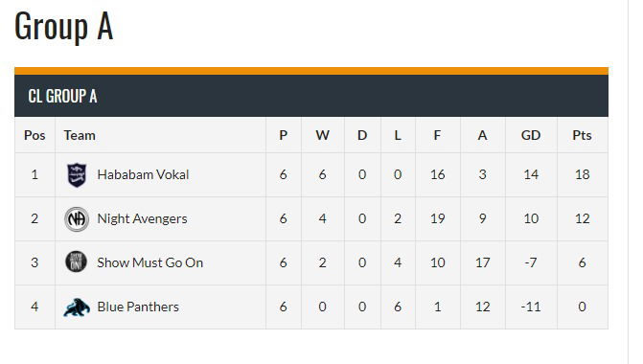This screenshot has height=364, width=643.
Task: Select the L losses column header
Action: pyautogui.click(x=398, y=135)
